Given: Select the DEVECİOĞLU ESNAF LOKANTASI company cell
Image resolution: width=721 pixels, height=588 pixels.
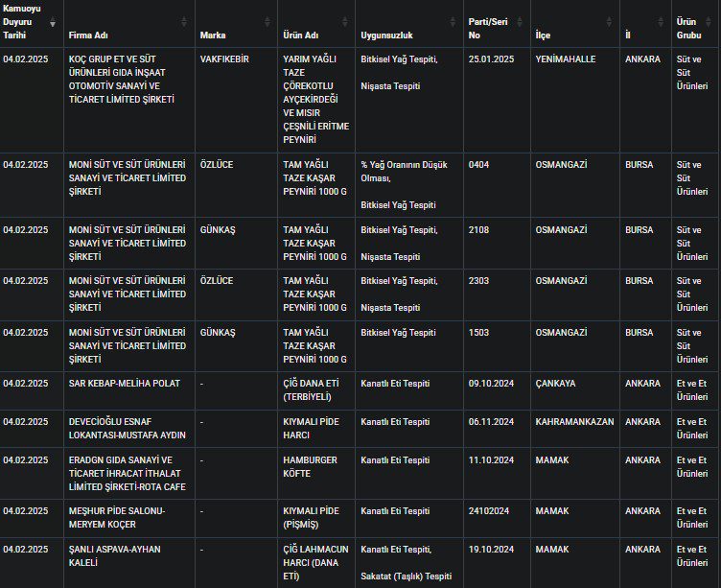Looking at the screenshot, I should pos(127,428).
